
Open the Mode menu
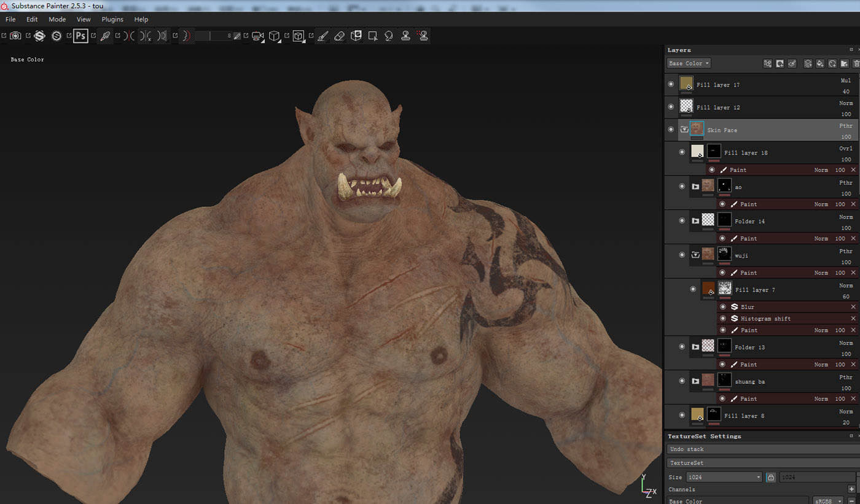click(x=57, y=20)
